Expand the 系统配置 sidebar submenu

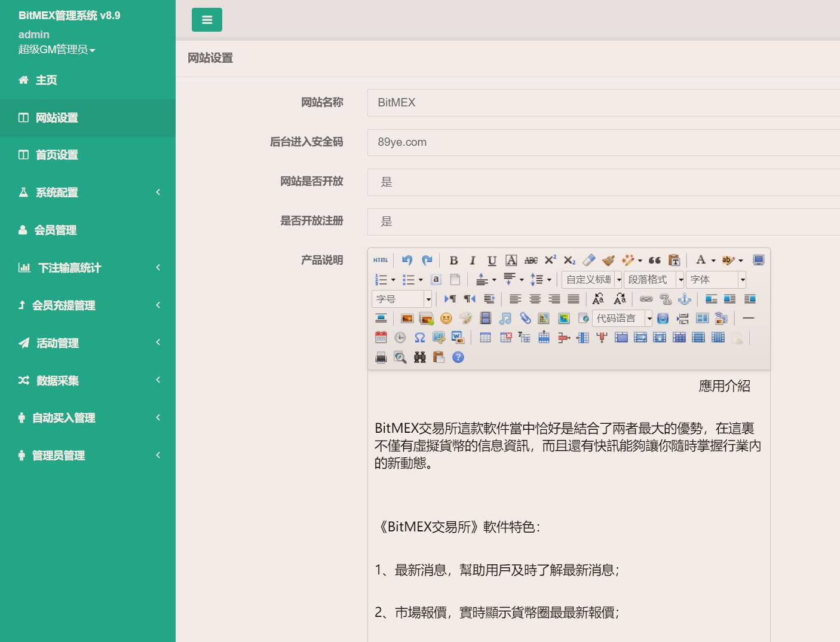point(88,192)
